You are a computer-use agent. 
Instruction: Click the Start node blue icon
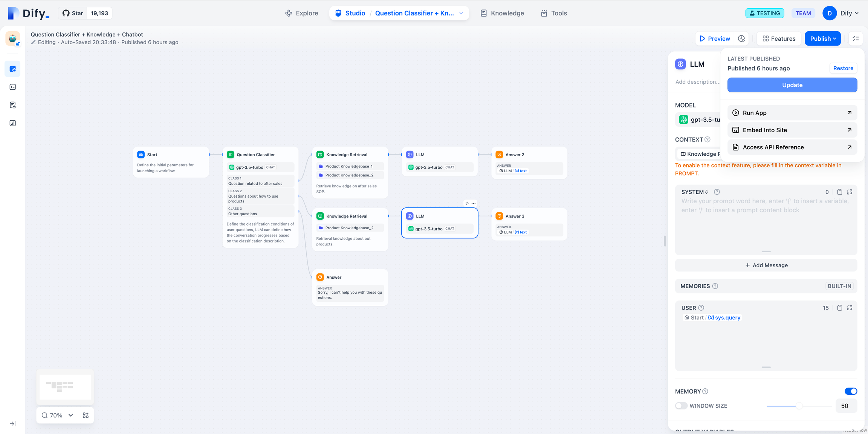[x=141, y=154]
